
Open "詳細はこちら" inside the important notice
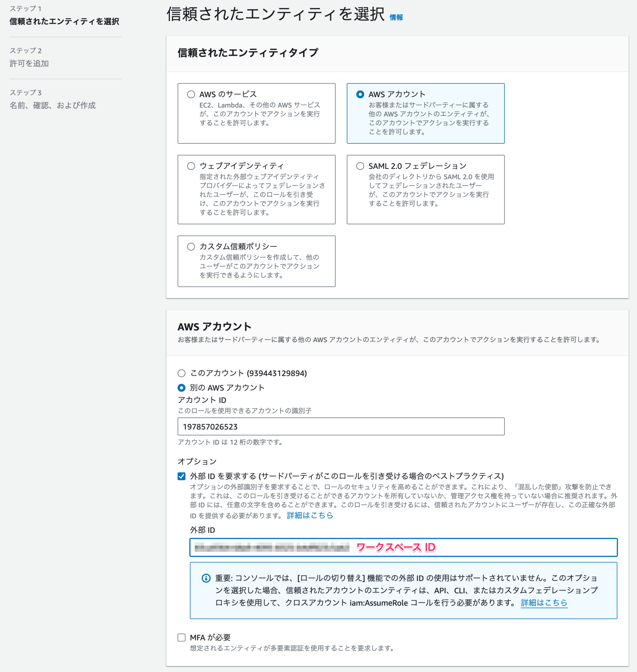(x=544, y=603)
